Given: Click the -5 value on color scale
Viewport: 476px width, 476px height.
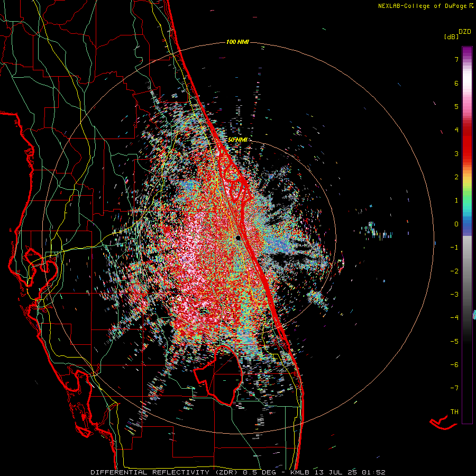Looking at the screenshot, I should pos(454,342).
